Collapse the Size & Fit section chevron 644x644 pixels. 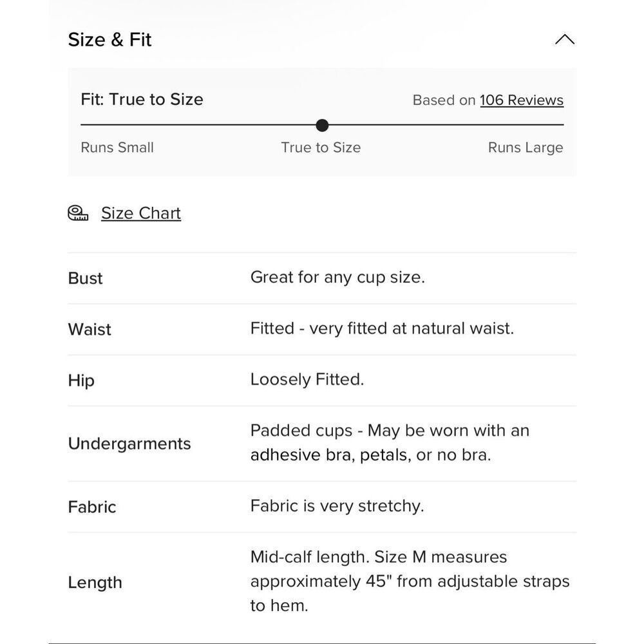(x=565, y=39)
